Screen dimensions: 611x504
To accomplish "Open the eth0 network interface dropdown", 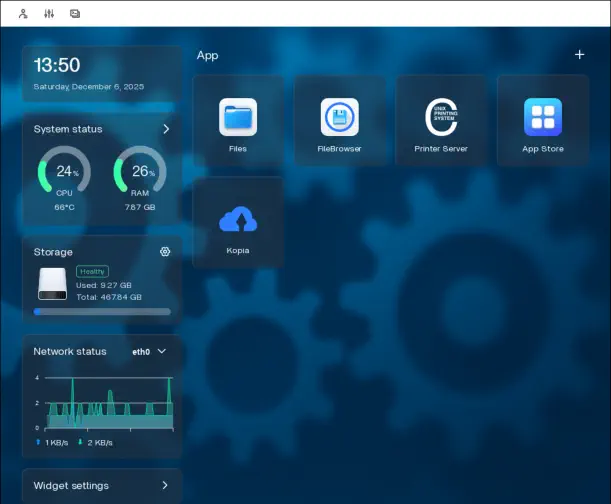I will tap(149, 352).
